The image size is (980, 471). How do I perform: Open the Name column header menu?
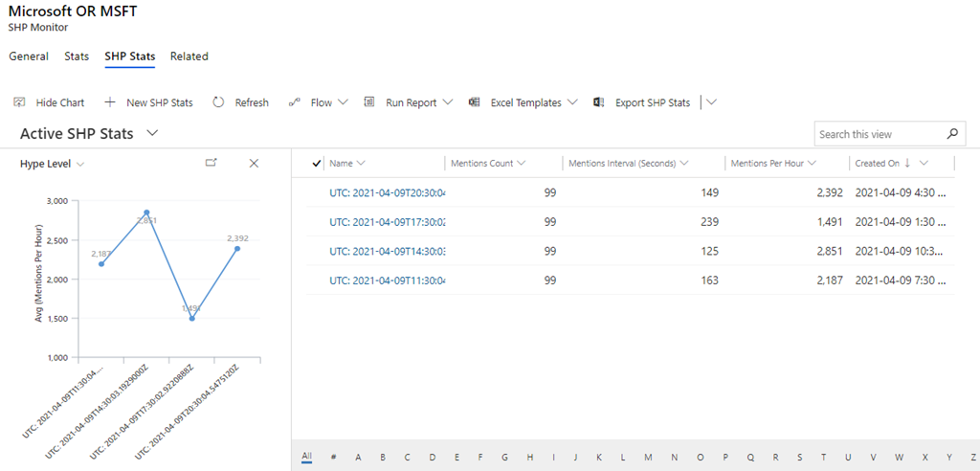pos(361,164)
